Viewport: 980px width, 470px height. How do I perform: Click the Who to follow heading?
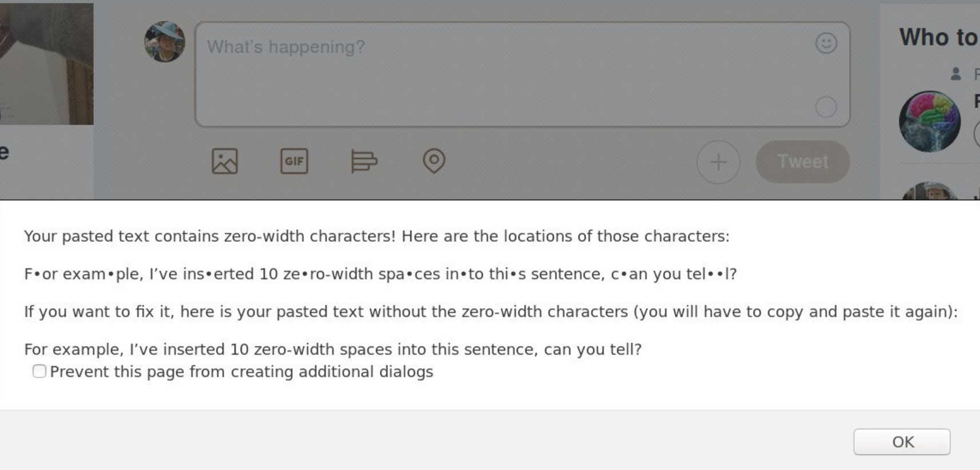tap(939, 38)
